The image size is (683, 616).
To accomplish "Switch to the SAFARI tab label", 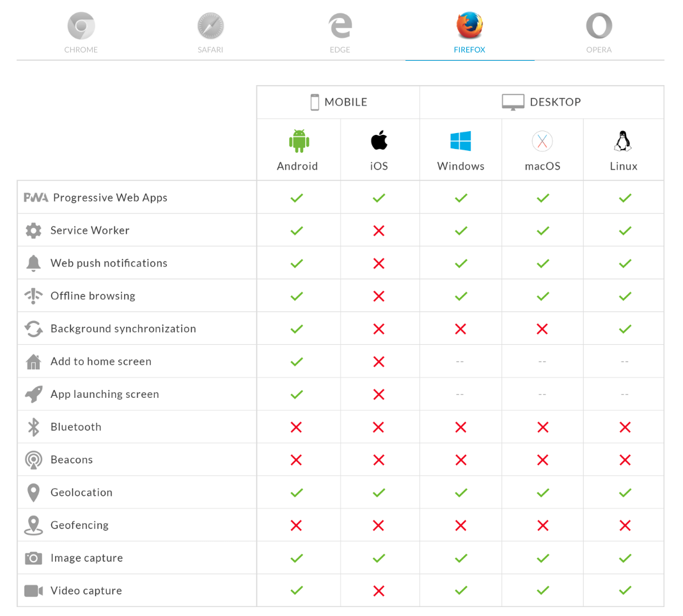I will tap(210, 50).
